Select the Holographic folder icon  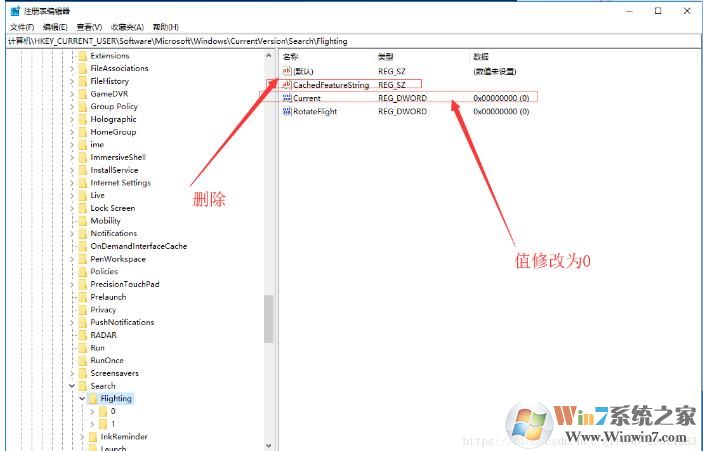tap(82, 119)
